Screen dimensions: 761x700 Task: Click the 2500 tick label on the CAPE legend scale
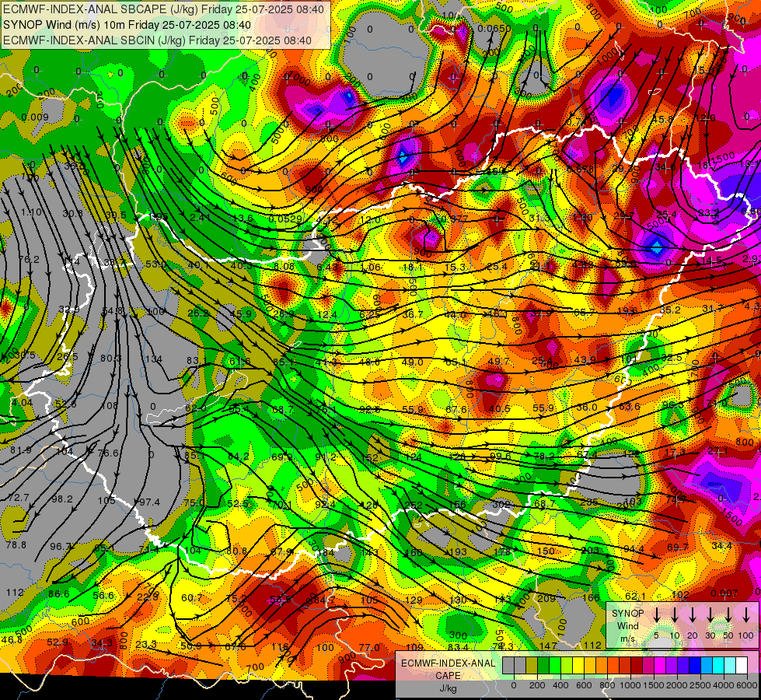coord(700,685)
